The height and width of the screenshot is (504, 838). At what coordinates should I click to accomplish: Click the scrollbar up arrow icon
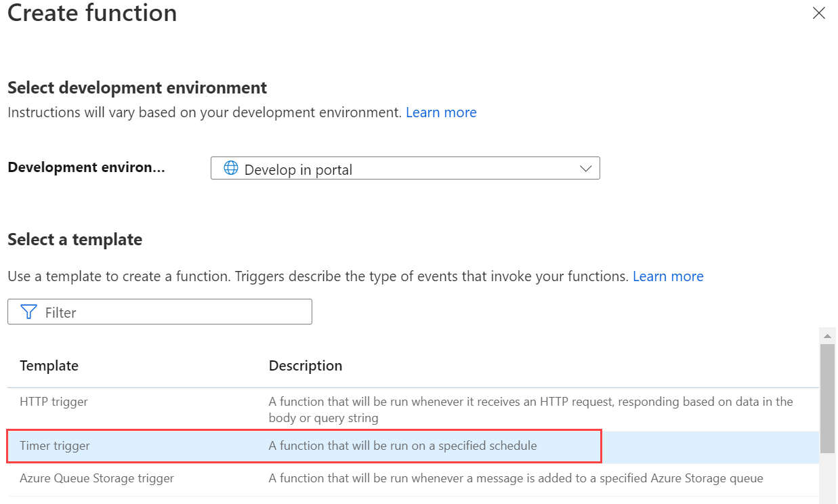coord(827,335)
